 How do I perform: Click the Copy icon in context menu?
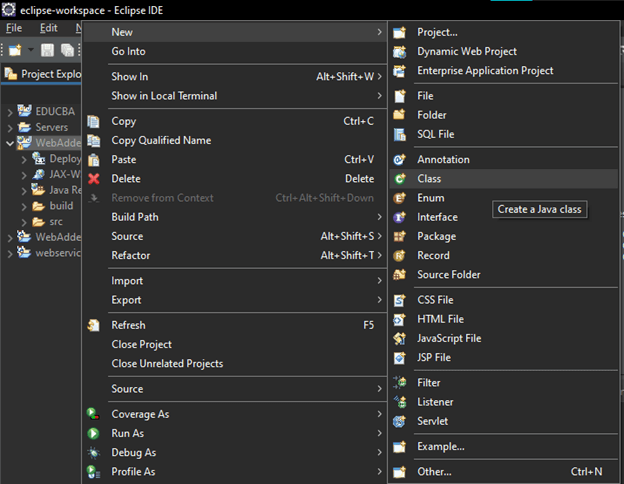pyautogui.click(x=93, y=121)
